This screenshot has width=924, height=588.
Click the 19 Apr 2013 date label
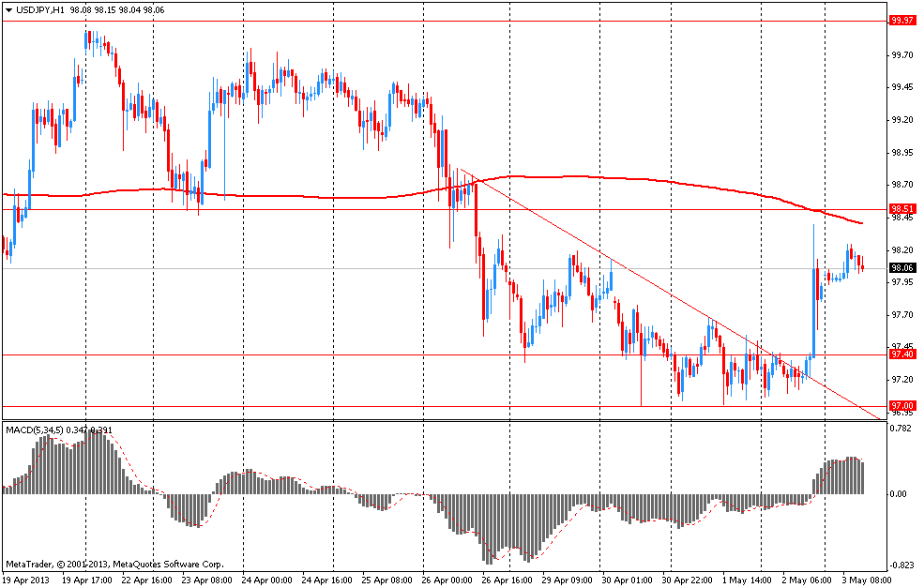pyautogui.click(x=25, y=580)
